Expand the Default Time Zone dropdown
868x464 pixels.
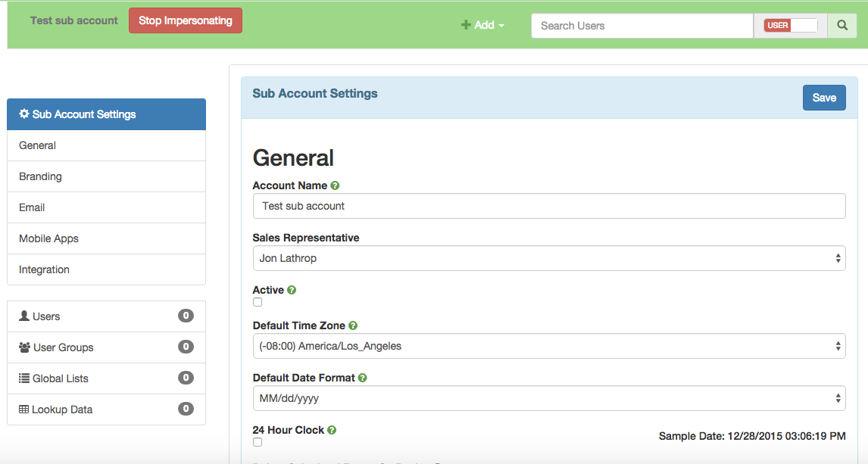tap(548, 346)
